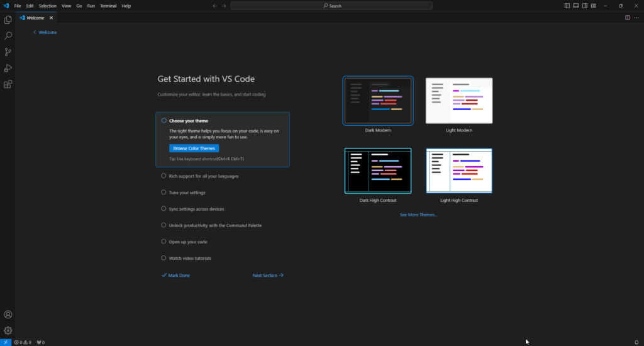
Task: Click the remote window indicator in status bar
Action: pyautogui.click(x=5, y=342)
